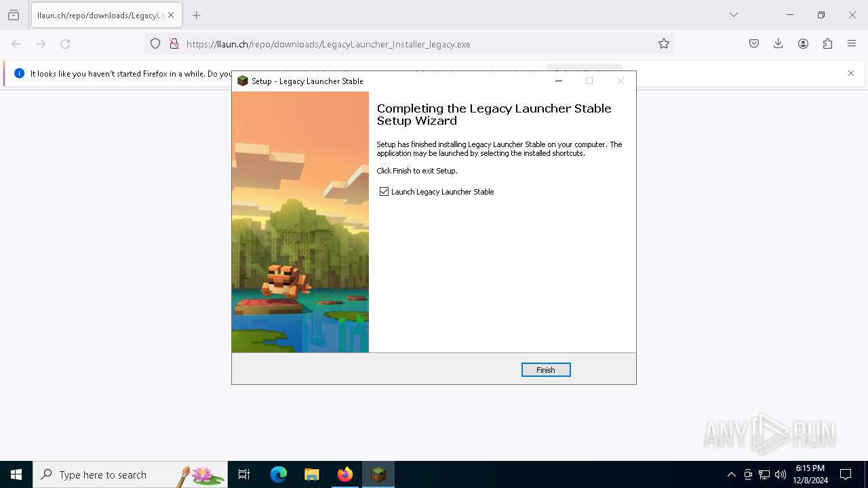Click the info icon in notification bar

(19, 73)
